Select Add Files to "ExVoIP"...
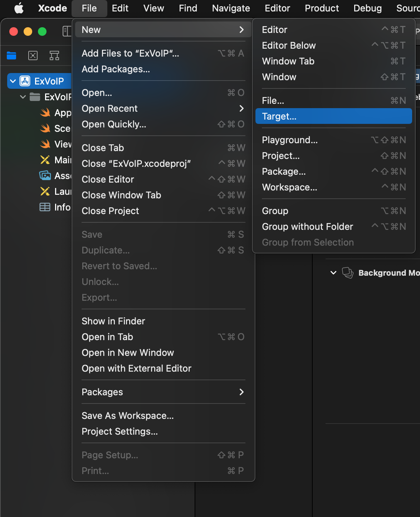Image resolution: width=420 pixels, height=517 pixels. [163, 53]
